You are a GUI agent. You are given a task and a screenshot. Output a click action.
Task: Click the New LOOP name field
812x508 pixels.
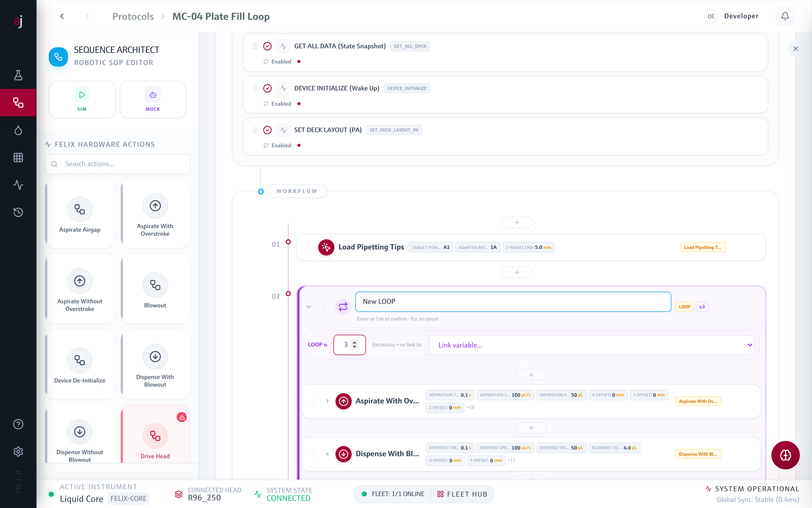pyautogui.click(x=513, y=301)
